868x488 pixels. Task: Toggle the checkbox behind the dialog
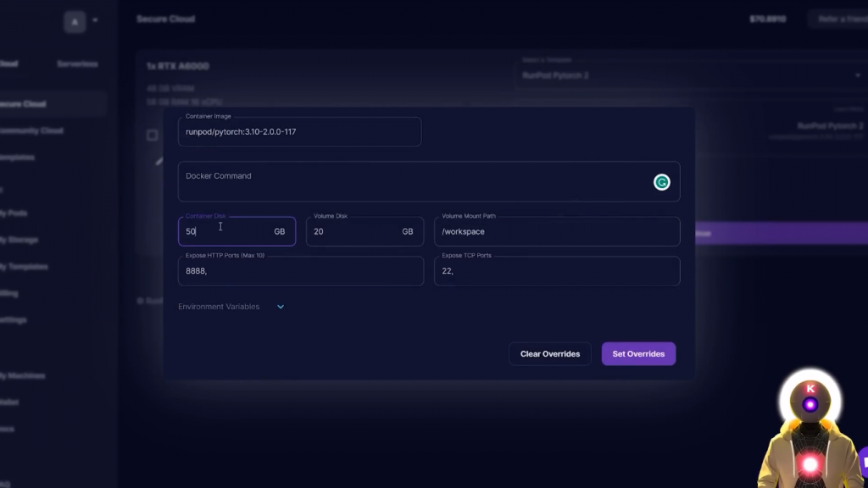153,135
